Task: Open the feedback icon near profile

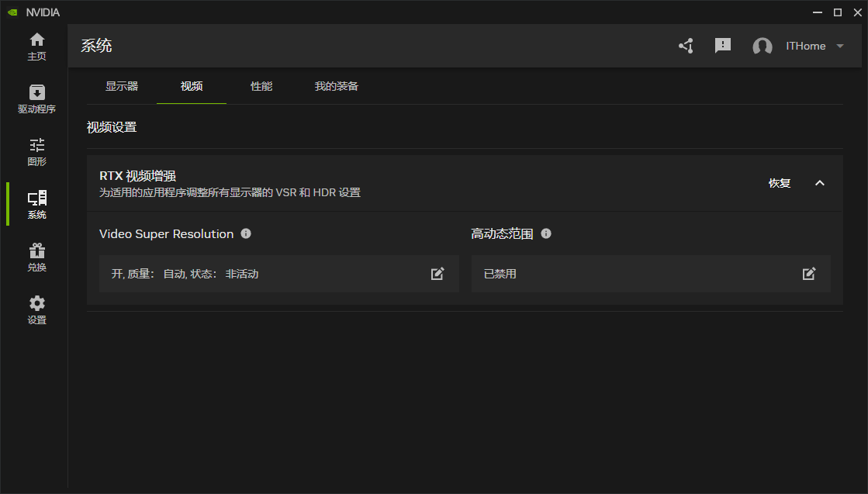Action: [723, 46]
